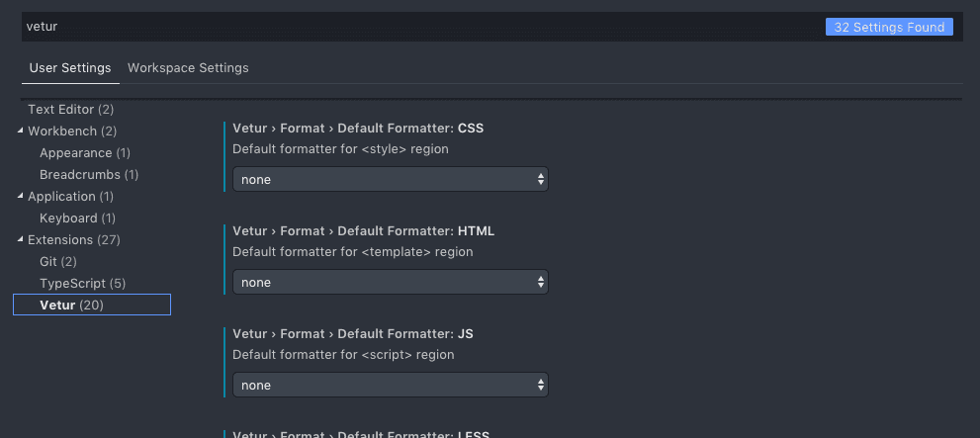This screenshot has width=980, height=438.
Task: Select Text Editor (2) in the settings tree
Action: [x=70, y=110]
